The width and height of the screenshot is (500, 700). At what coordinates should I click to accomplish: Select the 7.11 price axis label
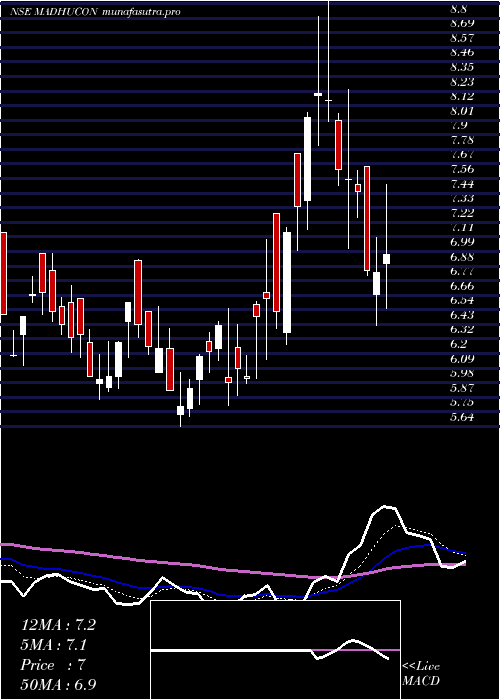coord(462,228)
